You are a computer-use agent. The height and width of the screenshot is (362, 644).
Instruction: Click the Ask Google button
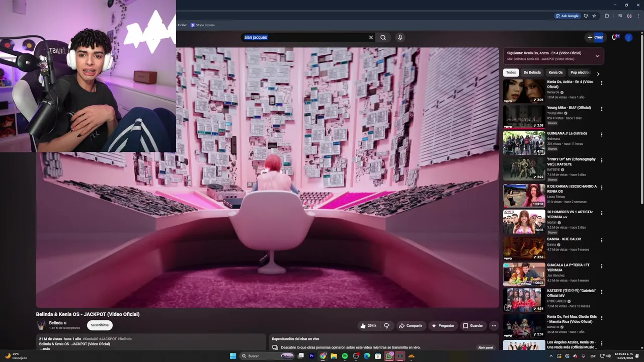(568, 16)
